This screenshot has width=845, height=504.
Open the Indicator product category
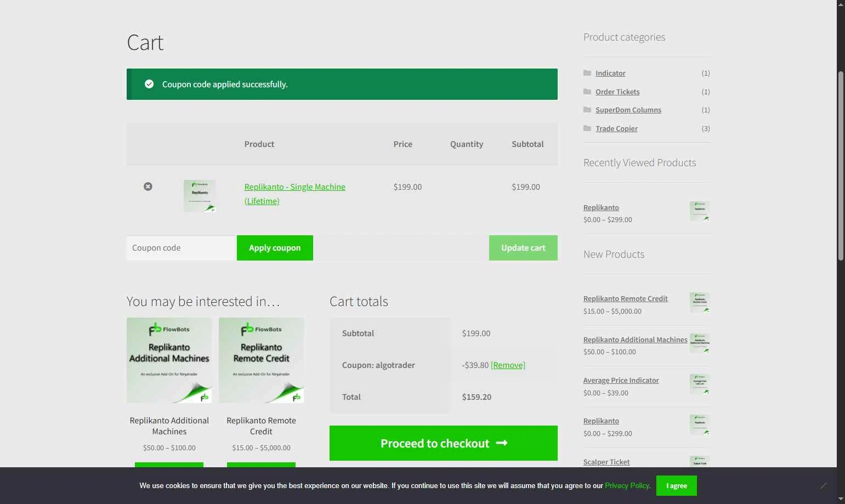(x=610, y=73)
